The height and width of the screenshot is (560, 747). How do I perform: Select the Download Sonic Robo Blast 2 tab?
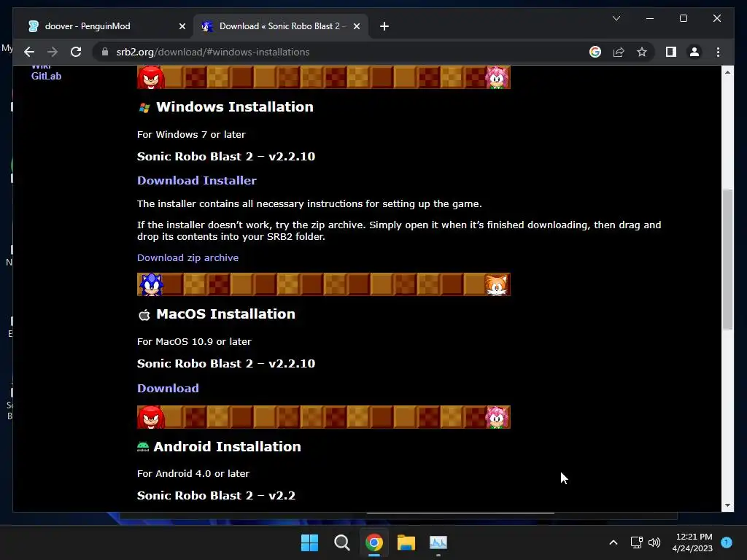click(281, 26)
